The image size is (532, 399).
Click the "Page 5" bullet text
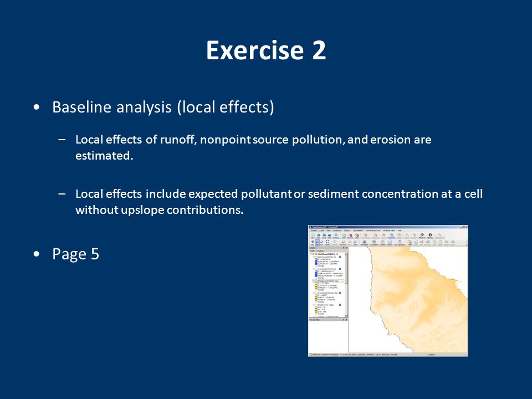(x=76, y=254)
